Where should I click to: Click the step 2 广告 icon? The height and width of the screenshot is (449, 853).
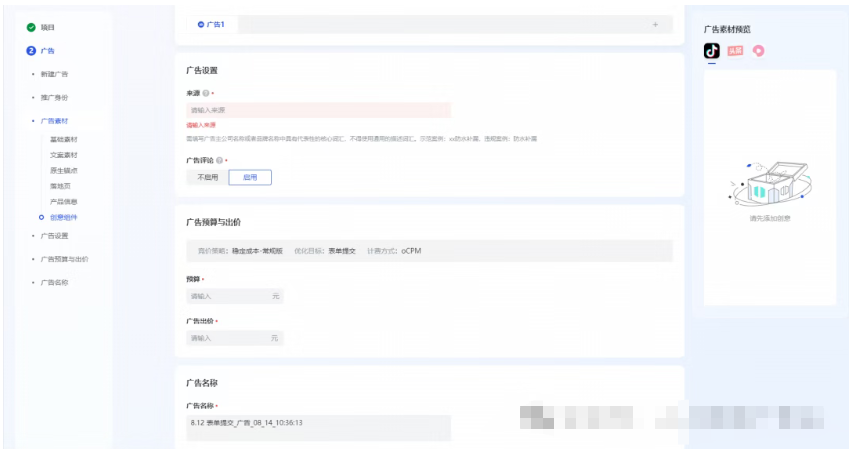pos(31,51)
